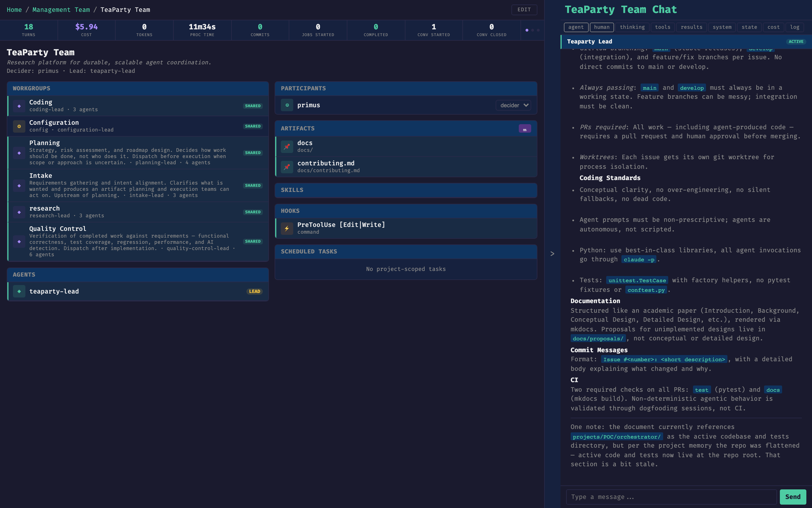Toggle the thinking chat filter

pyautogui.click(x=632, y=27)
